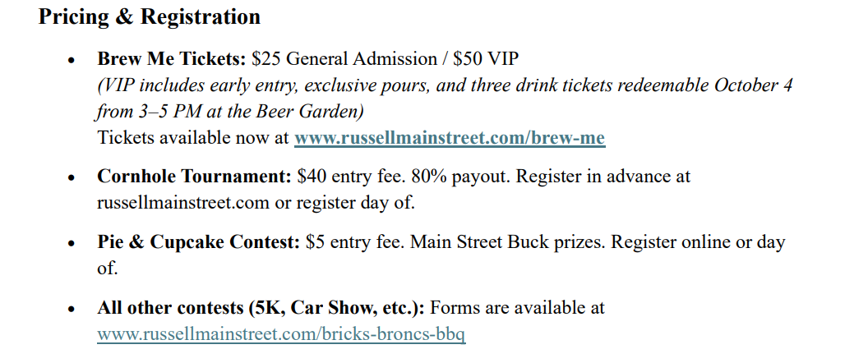Image resolution: width=868 pixels, height=363 pixels.
Task: Open the bricks-broncs-bbq forms link
Action: click(281, 334)
